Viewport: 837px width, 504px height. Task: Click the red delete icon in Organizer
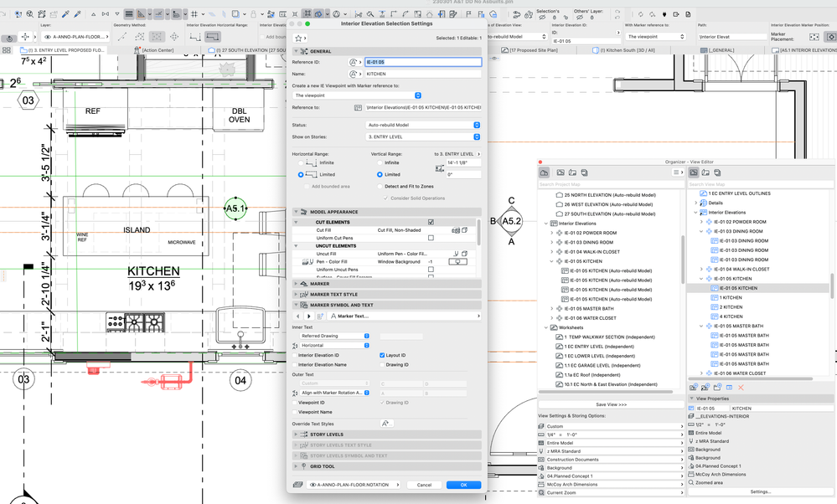(740, 387)
